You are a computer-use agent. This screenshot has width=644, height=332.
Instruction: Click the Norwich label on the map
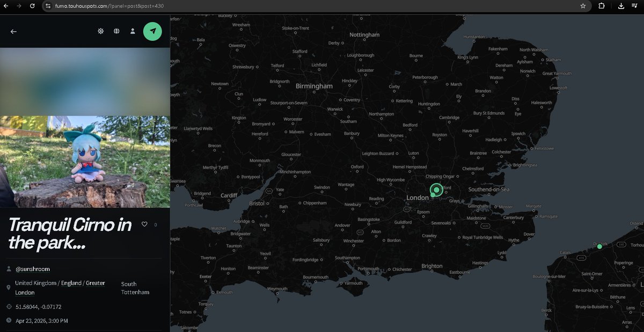tap(528, 71)
